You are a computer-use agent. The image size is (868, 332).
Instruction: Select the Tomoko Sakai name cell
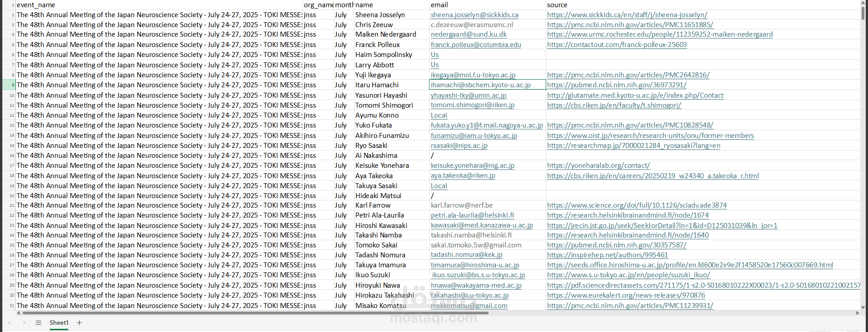[x=392, y=245]
